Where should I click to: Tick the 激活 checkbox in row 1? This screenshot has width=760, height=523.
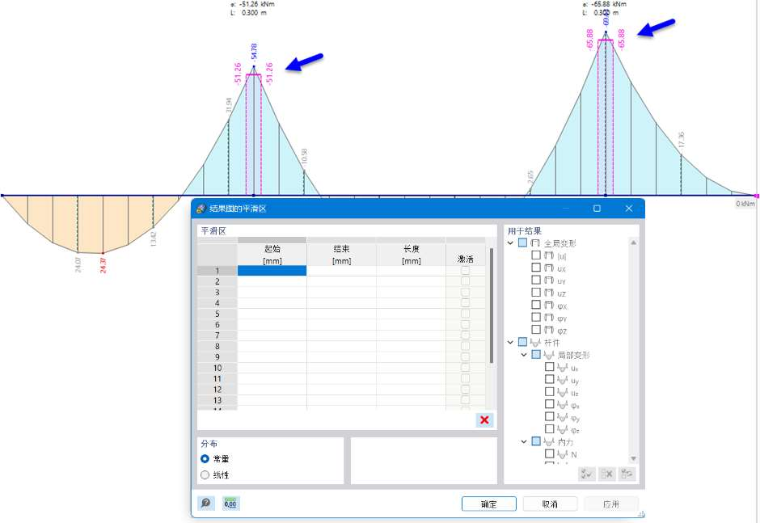465,270
